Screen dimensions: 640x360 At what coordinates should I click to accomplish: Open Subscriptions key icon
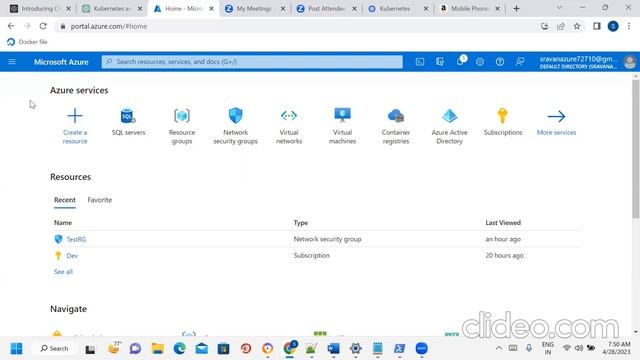[x=502, y=116]
